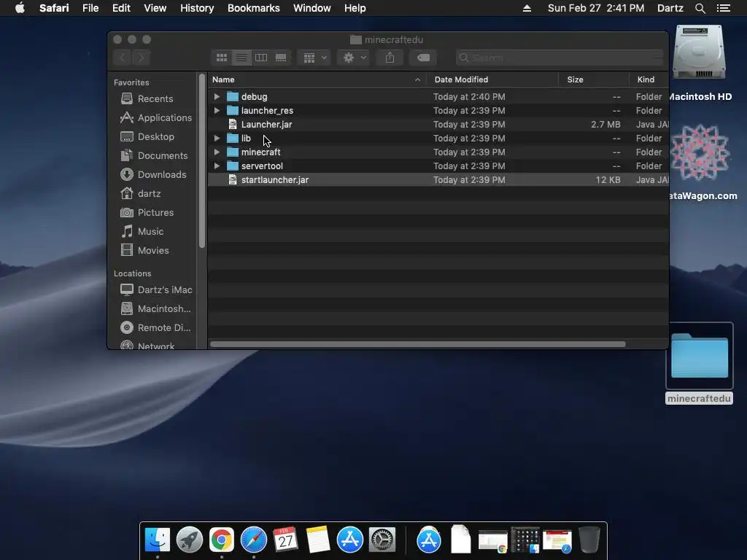Screen dimensions: 747x560
Task: Click the horizontal scrollbar in file list
Action: pos(418,344)
